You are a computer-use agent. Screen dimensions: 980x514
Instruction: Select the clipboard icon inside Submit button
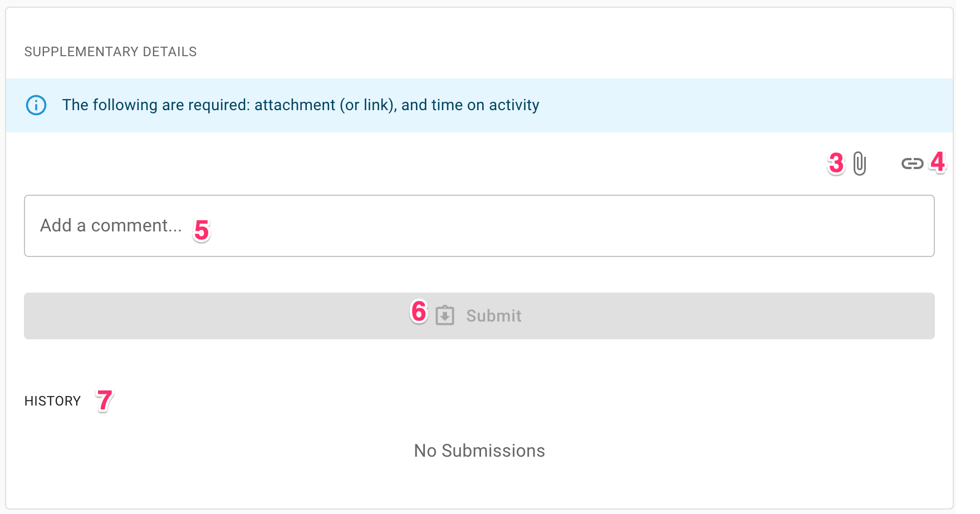(x=444, y=315)
